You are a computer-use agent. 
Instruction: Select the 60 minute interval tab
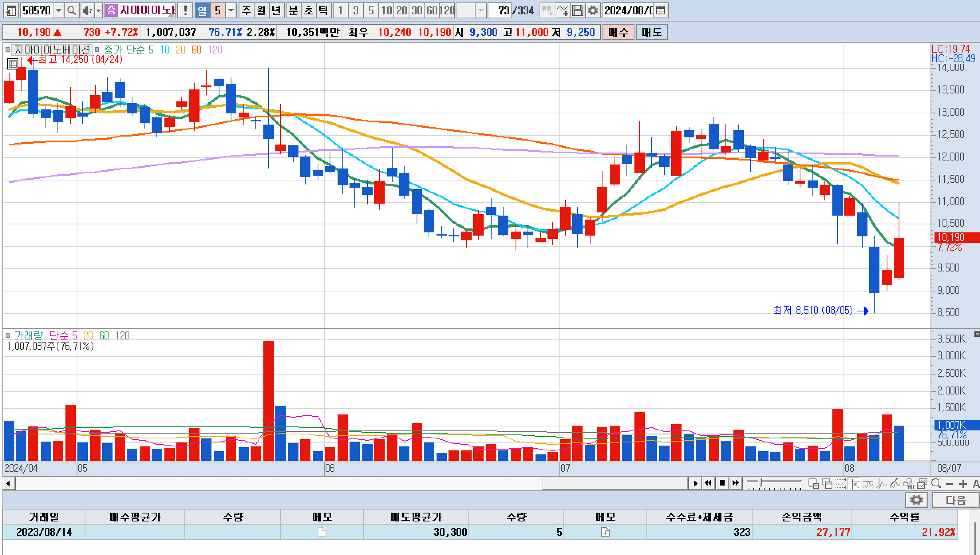[432, 11]
